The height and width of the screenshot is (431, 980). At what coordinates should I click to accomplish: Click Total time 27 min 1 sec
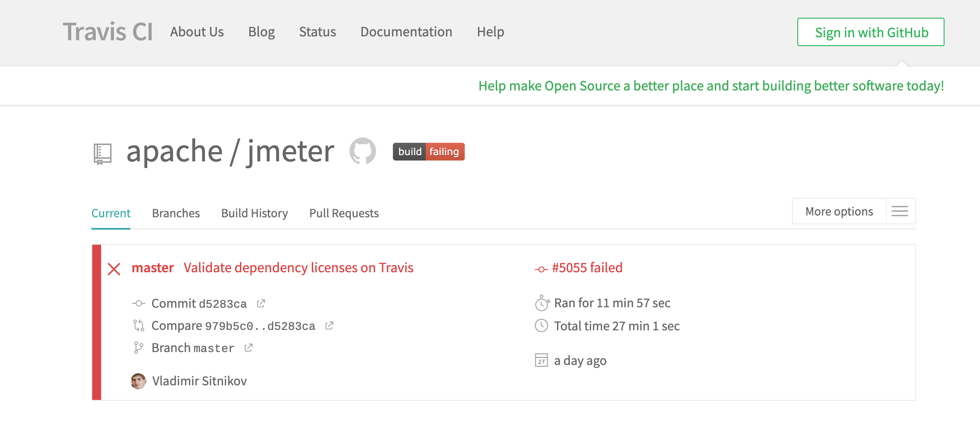pos(617,326)
